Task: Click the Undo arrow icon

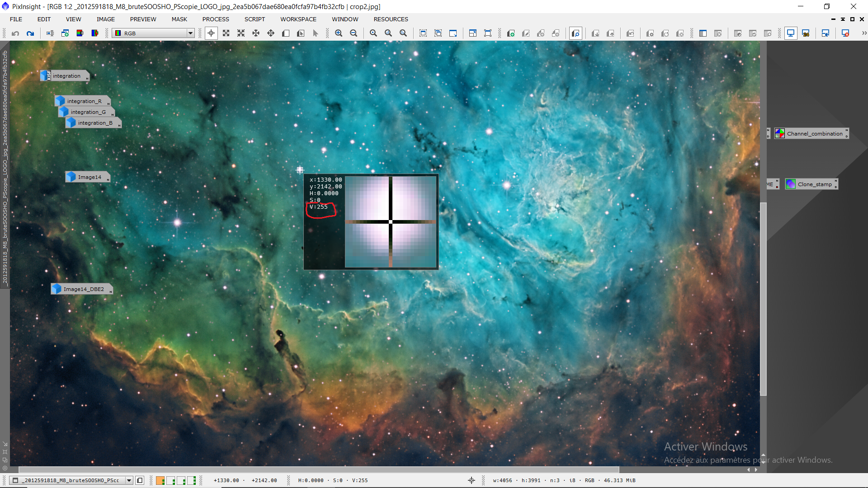Action: tap(15, 33)
